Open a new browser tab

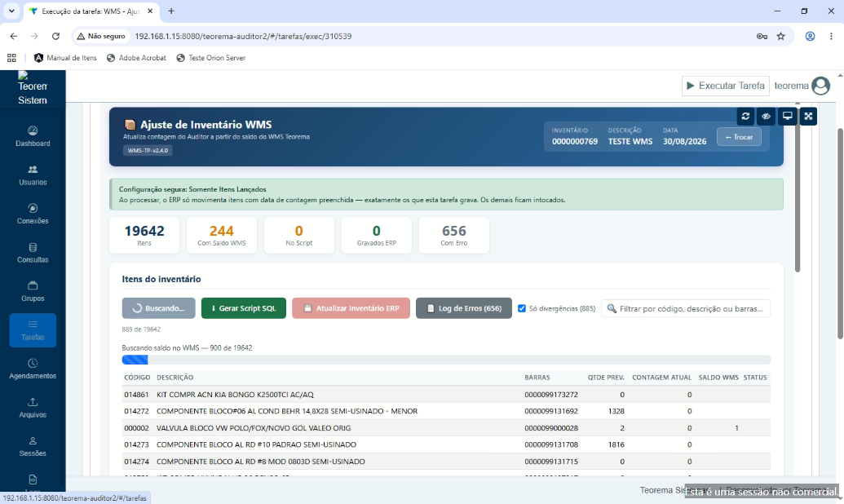coord(171,11)
